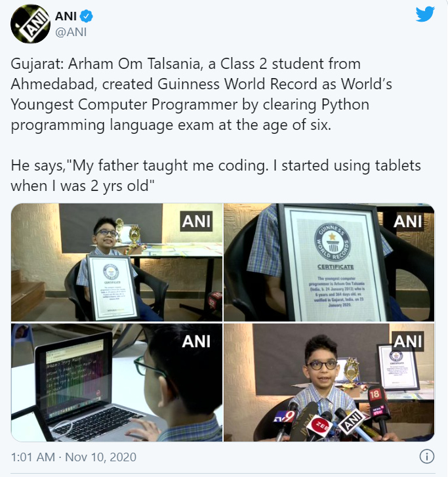This screenshot has width=448, height=477.
Task: Click the ANI watermark on the boy-with-certificate photo
Action: [196, 221]
